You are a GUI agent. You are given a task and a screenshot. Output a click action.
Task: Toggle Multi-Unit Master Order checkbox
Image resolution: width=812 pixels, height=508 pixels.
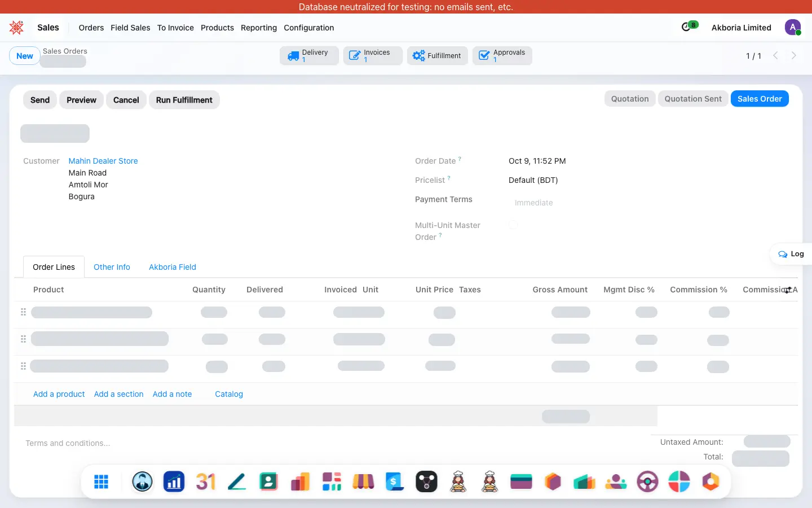513,225
